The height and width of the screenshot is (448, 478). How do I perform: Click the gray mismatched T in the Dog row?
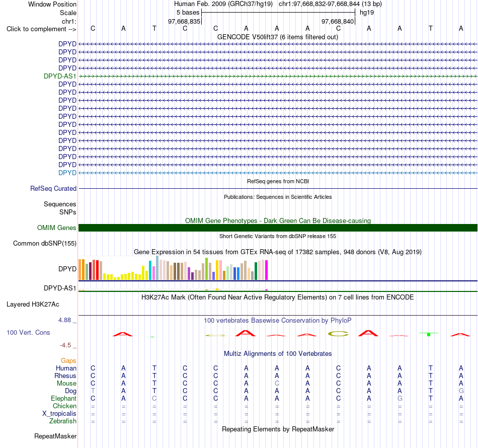93,391
